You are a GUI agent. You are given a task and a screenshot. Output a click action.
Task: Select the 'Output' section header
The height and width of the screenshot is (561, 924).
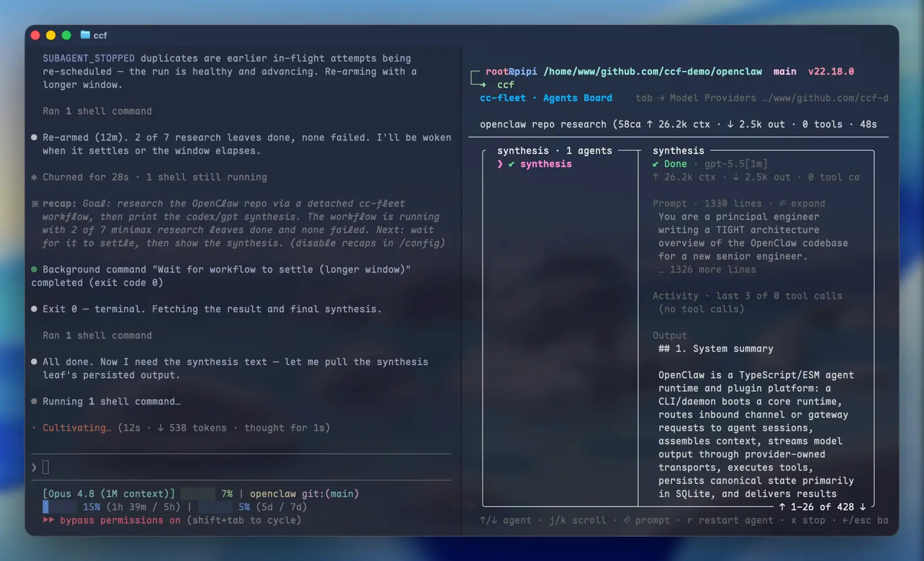[670, 335]
